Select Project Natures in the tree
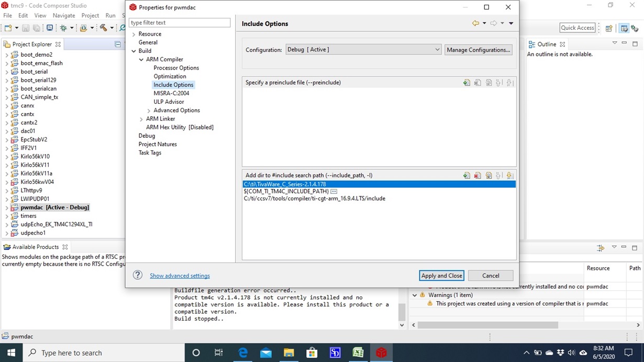Viewport: 644px width, 362px height. point(158,144)
